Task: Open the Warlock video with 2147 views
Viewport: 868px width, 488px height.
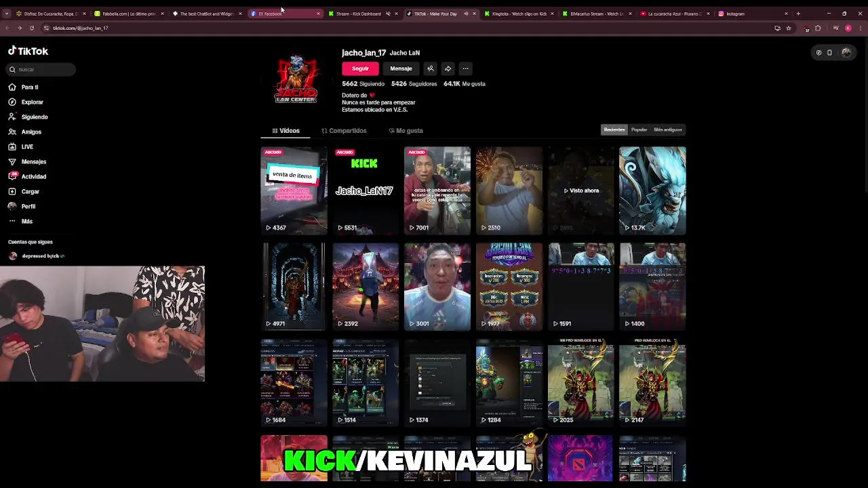Action: [x=652, y=382]
